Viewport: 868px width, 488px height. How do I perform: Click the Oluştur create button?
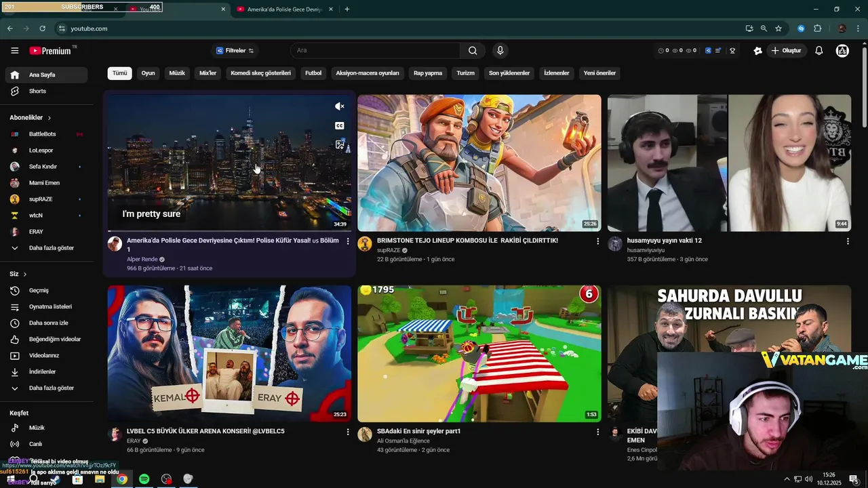[x=786, y=51]
